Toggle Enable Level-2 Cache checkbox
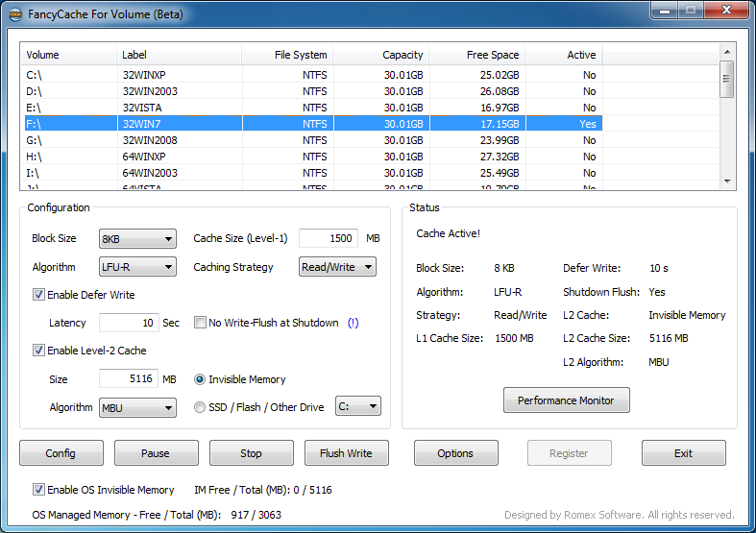This screenshot has width=756, height=533. pos(39,351)
